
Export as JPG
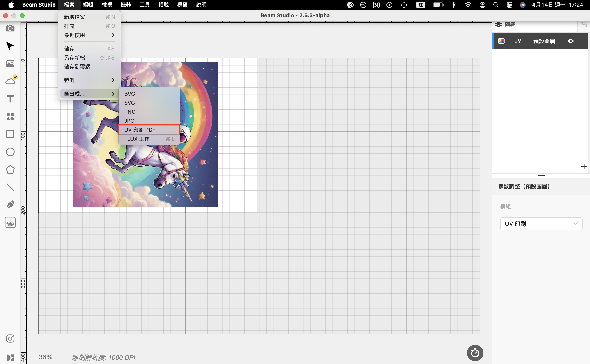click(x=149, y=121)
